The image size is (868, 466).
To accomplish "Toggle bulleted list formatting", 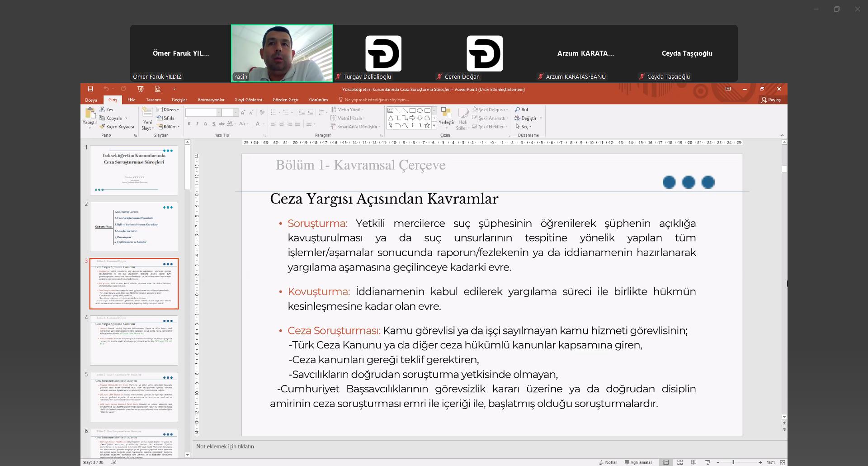I will (x=273, y=112).
